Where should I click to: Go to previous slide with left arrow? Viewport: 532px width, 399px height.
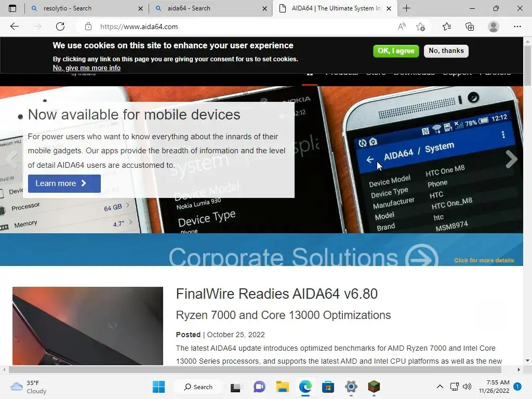tap(12, 159)
